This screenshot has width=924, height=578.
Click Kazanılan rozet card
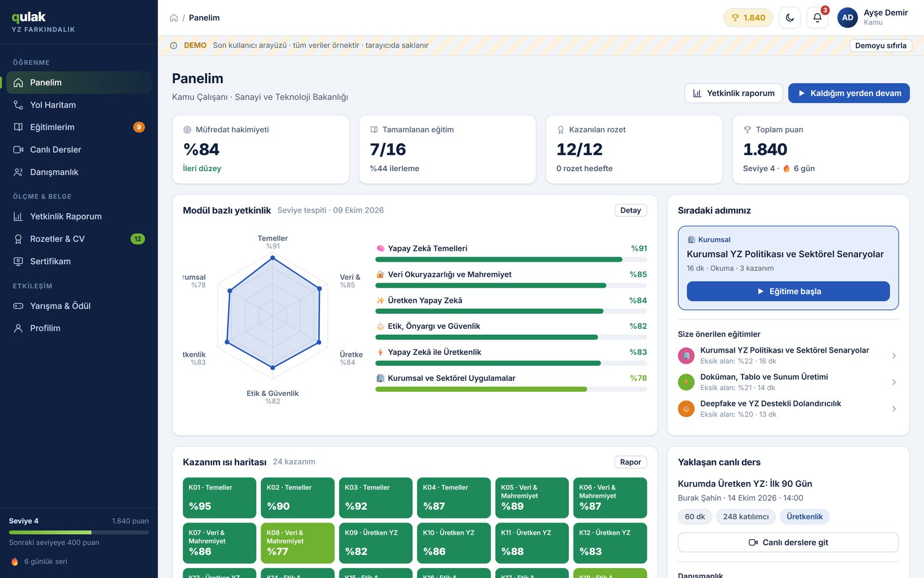point(634,149)
